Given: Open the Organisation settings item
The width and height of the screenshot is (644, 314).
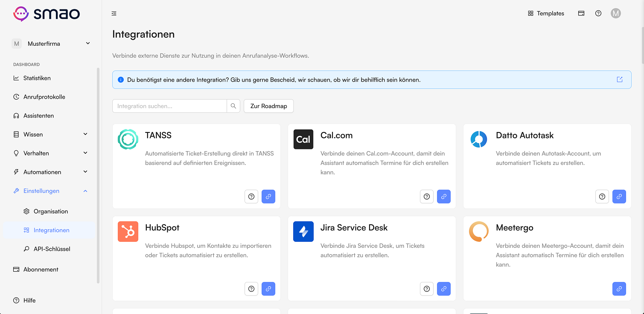Looking at the screenshot, I should (x=51, y=211).
